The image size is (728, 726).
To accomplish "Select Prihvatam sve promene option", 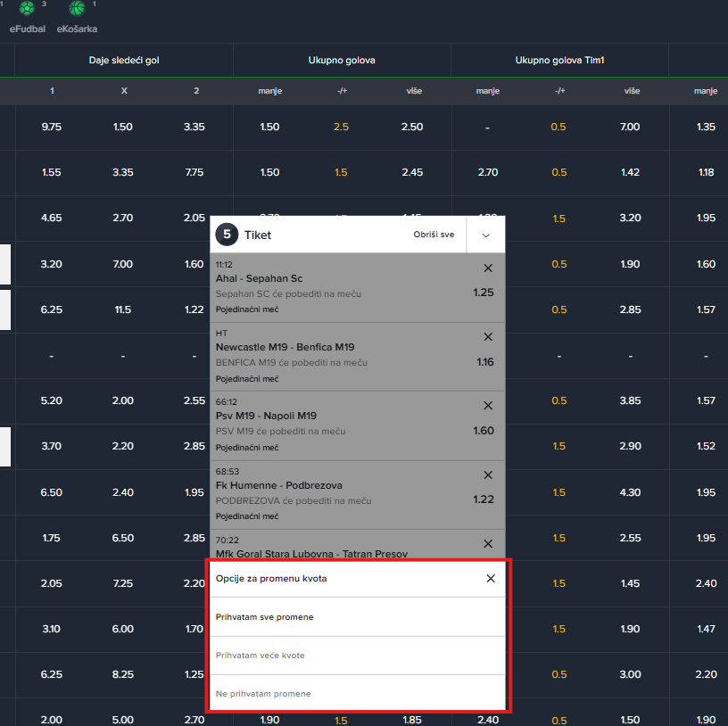I will [x=265, y=617].
